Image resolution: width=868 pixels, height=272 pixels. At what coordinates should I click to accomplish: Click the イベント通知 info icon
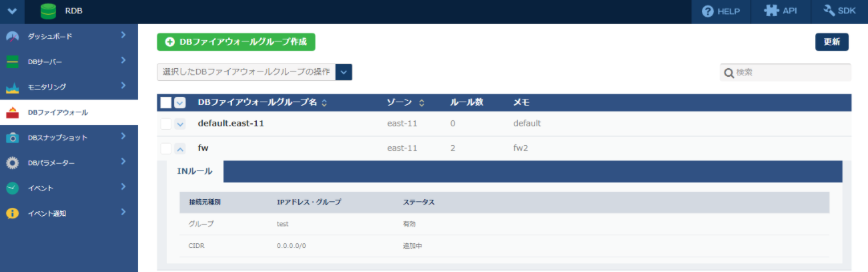coord(13,214)
